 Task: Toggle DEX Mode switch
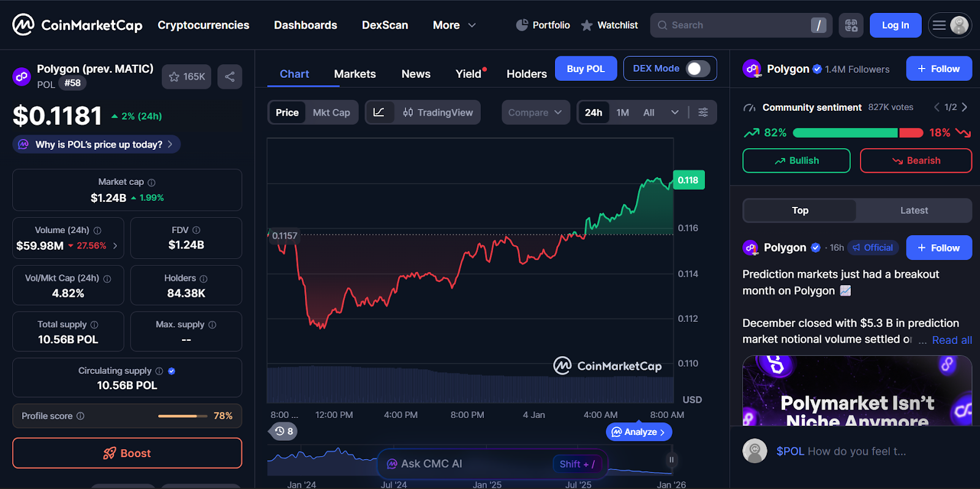[x=697, y=69]
